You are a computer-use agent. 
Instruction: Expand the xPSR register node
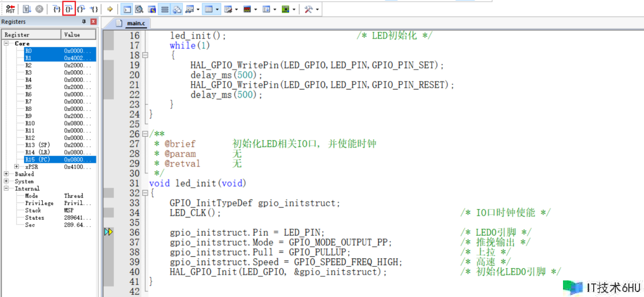tap(17, 167)
